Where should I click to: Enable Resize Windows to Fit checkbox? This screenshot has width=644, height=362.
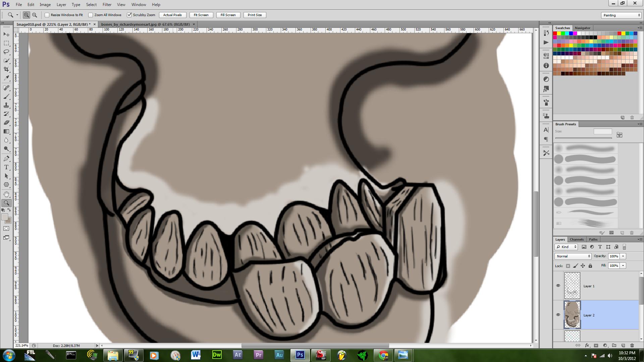click(x=47, y=15)
